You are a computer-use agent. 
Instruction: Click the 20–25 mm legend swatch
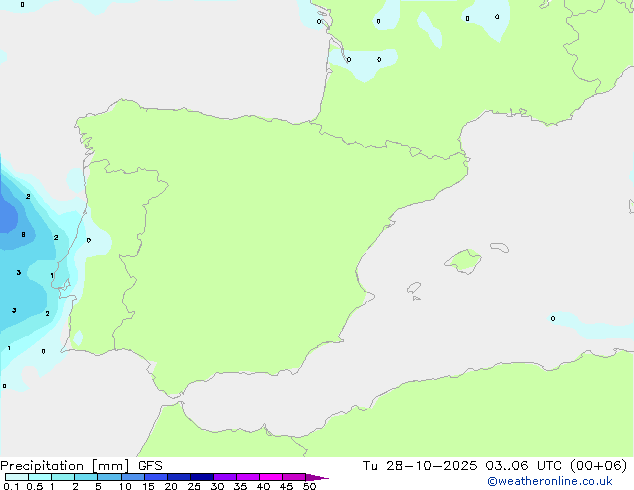178,477
